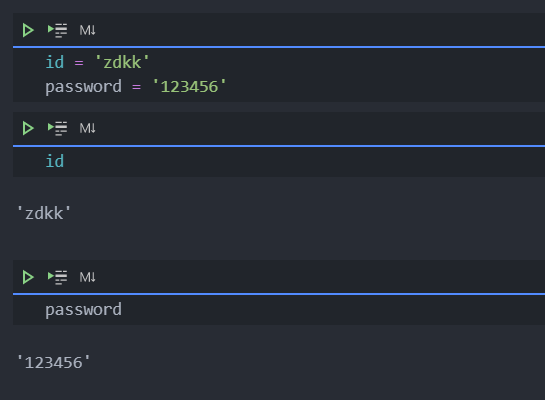The width and height of the screenshot is (545, 400).
Task: Run the cell defining id and password
Action: 28,30
